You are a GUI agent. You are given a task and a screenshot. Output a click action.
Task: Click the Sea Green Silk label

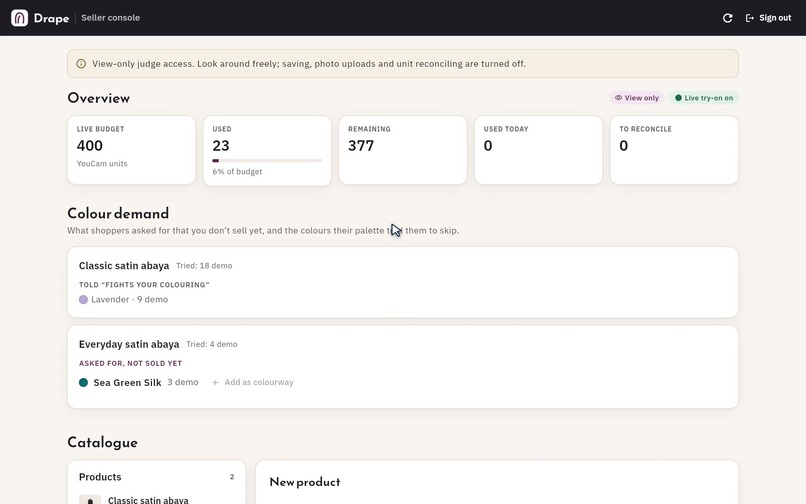tap(127, 382)
